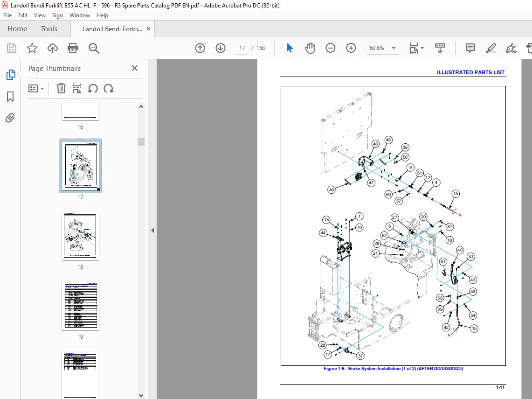Image resolution: width=532 pixels, height=399 pixels.
Task: Go to previous page arrow
Action: 200,48
